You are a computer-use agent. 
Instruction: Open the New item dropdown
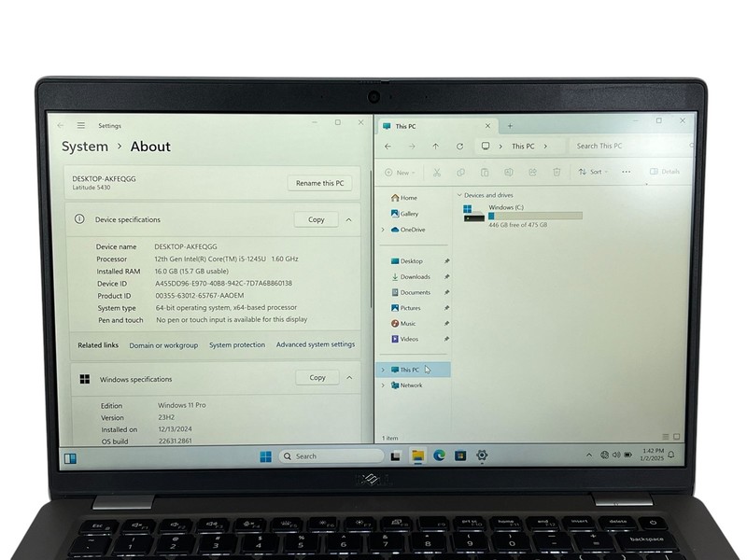click(401, 173)
